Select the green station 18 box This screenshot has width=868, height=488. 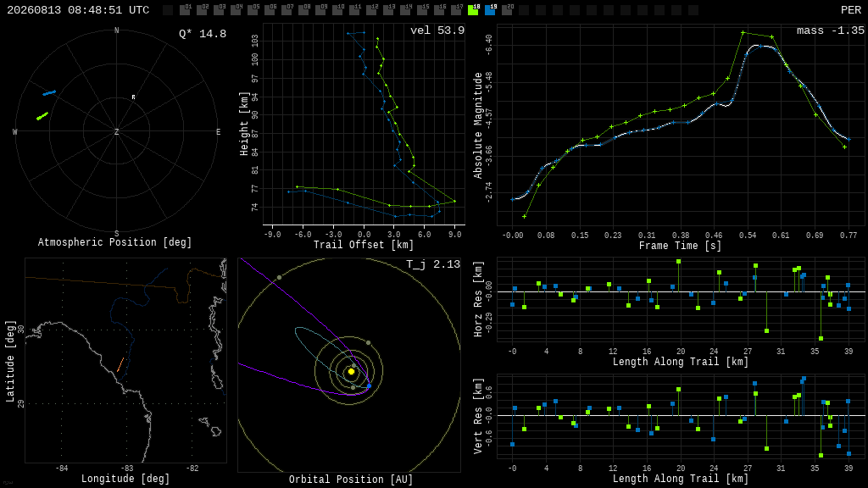pyautogui.click(x=473, y=10)
